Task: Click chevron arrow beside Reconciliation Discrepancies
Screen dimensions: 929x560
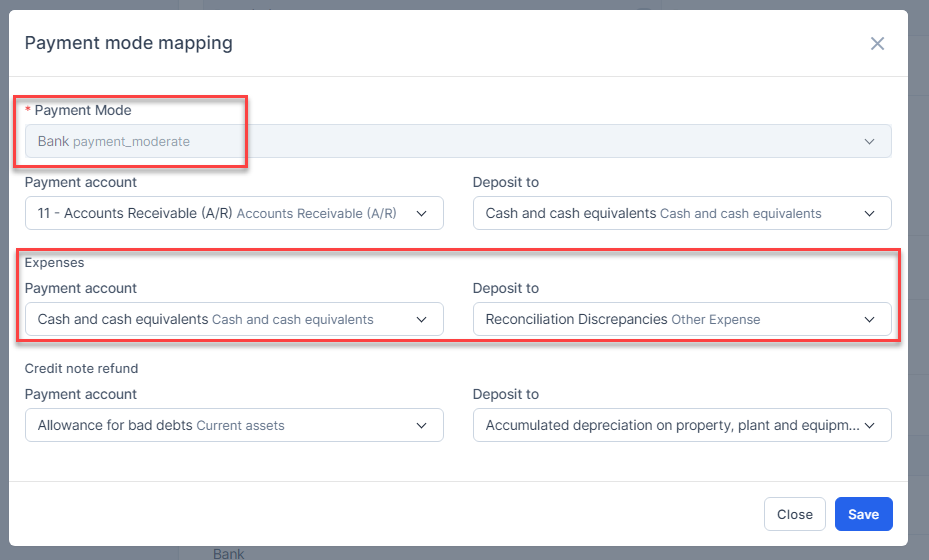Action: click(869, 319)
